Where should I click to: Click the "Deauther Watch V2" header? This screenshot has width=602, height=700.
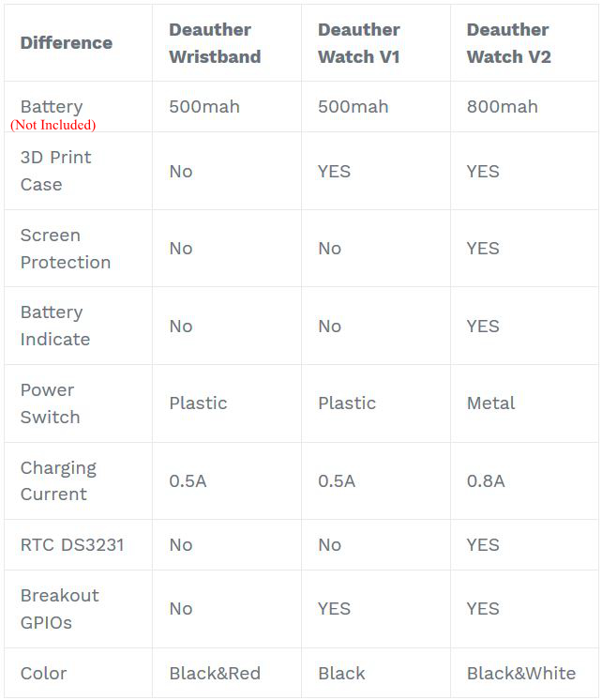tap(508, 43)
